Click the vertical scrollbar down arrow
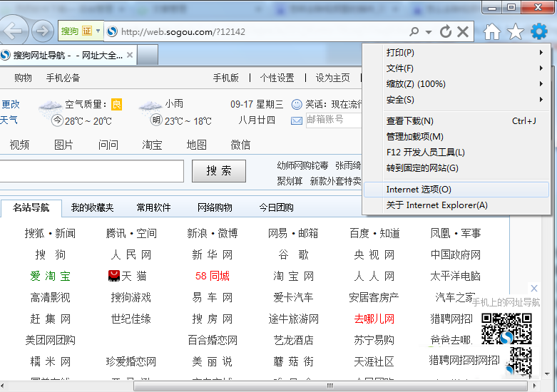557x392 pixels. [x=547, y=374]
